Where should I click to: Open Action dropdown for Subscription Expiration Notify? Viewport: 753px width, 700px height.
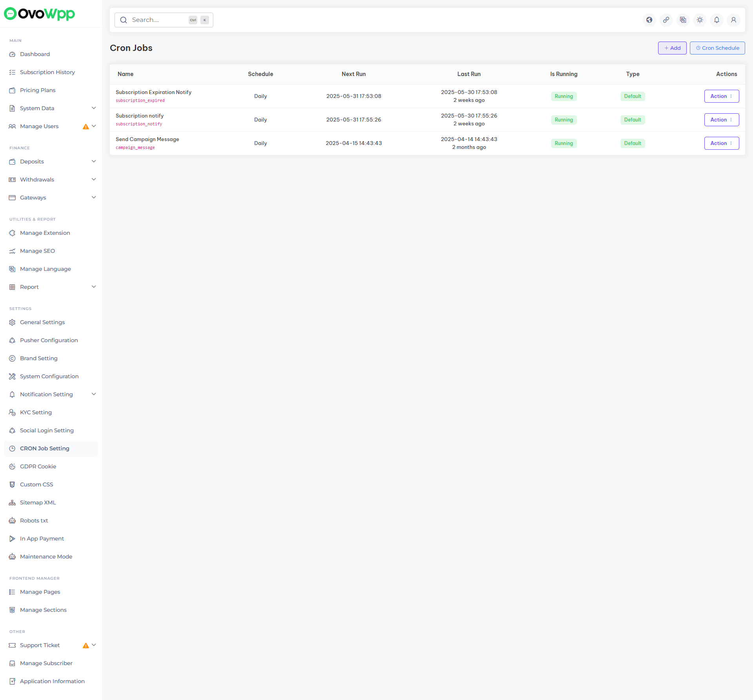click(x=722, y=96)
